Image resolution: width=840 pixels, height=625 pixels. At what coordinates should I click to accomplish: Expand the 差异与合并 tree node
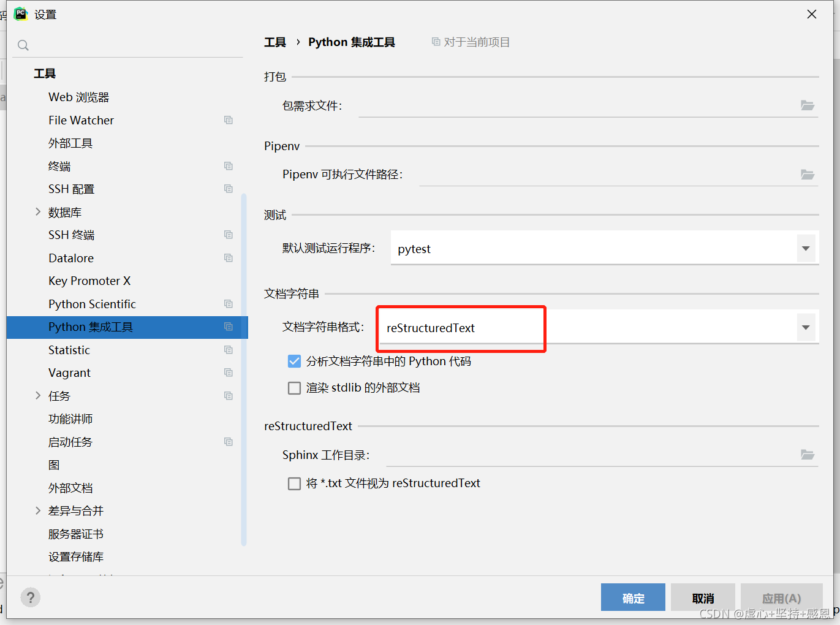[x=38, y=510]
